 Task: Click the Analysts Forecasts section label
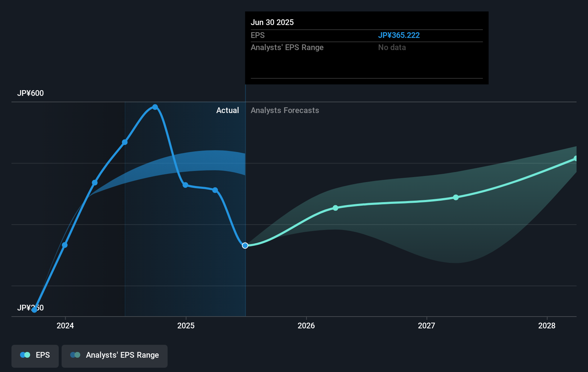(285, 110)
